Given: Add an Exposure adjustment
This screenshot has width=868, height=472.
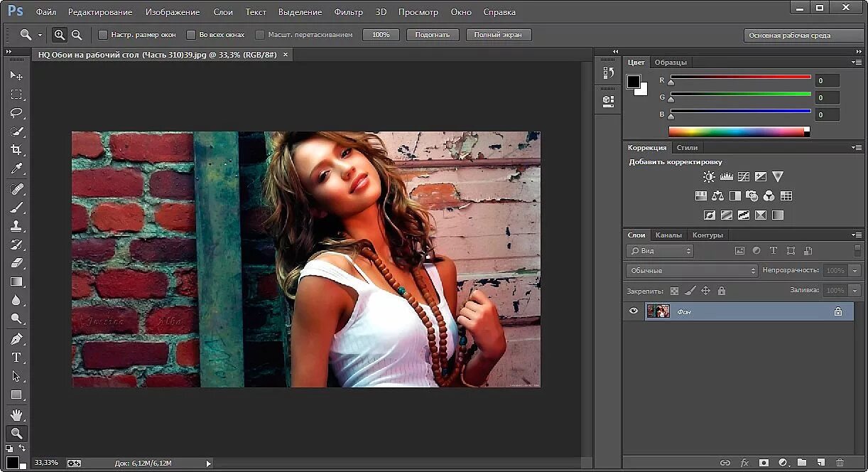Looking at the screenshot, I should tap(761, 176).
